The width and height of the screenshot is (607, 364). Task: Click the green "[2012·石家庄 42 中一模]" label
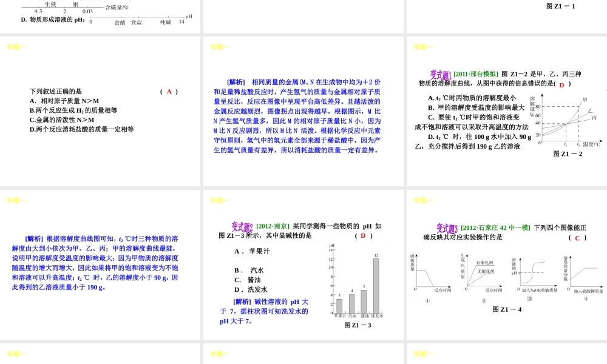coord(495,228)
